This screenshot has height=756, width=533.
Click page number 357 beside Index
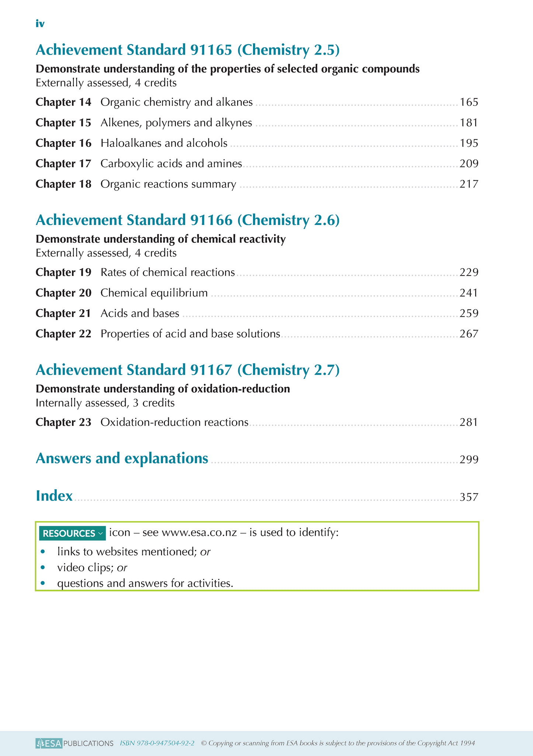[x=469, y=497]
